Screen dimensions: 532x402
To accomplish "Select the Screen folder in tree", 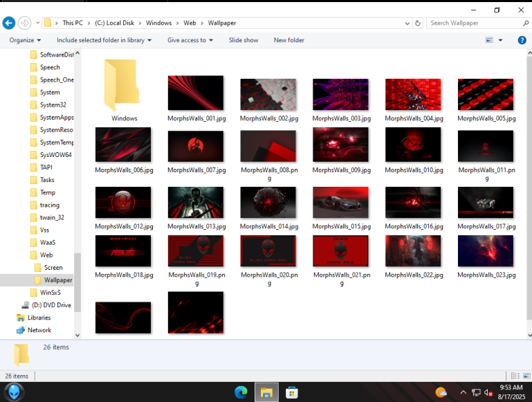I will 53,268.
